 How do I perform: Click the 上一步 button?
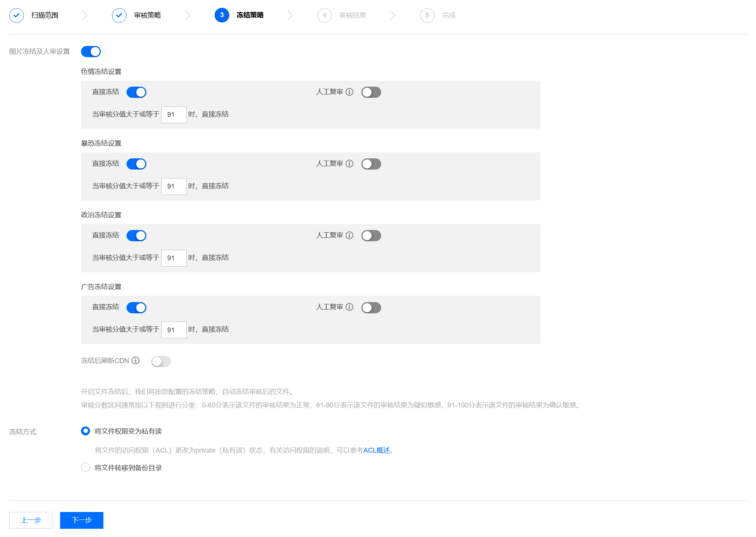pyautogui.click(x=31, y=520)
